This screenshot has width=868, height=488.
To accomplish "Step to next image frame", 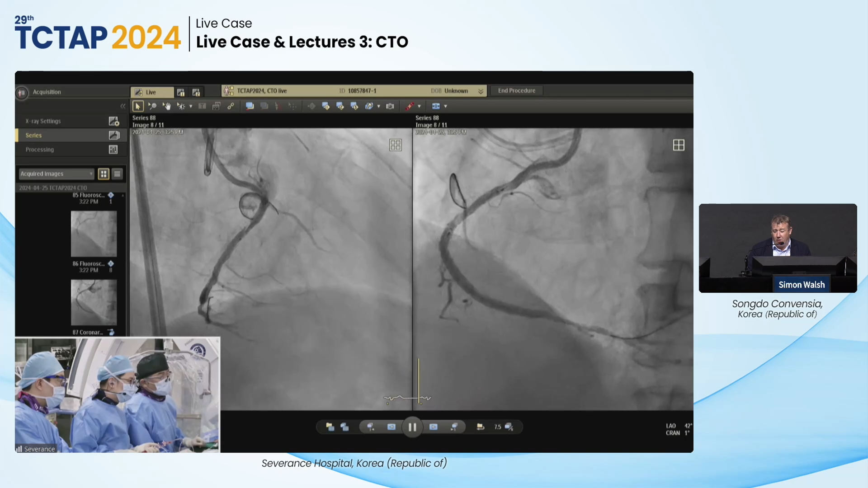I will coord(434,427).
